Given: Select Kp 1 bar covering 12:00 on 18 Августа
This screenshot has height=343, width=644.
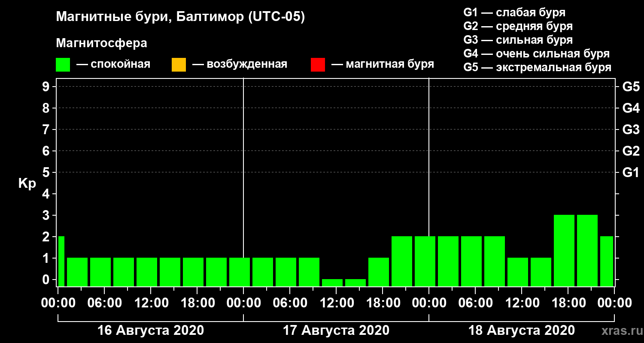Looking at the screenshot, I should click(518, 272).
